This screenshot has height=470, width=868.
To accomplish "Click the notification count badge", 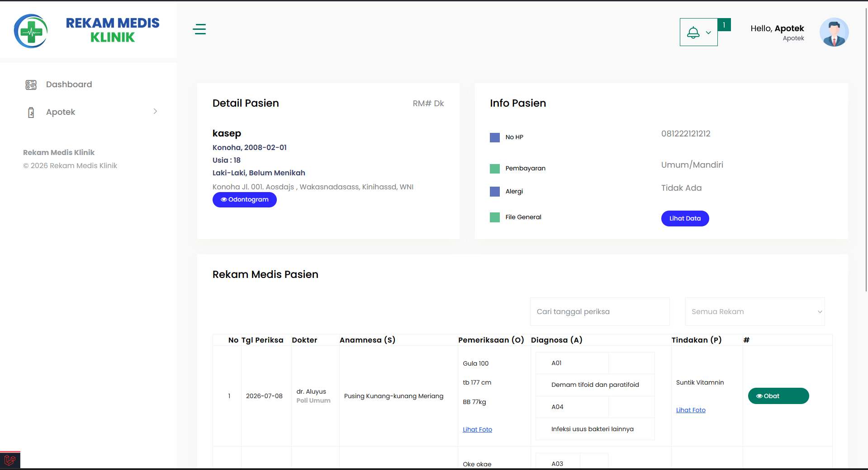I will tap(724, 25).
